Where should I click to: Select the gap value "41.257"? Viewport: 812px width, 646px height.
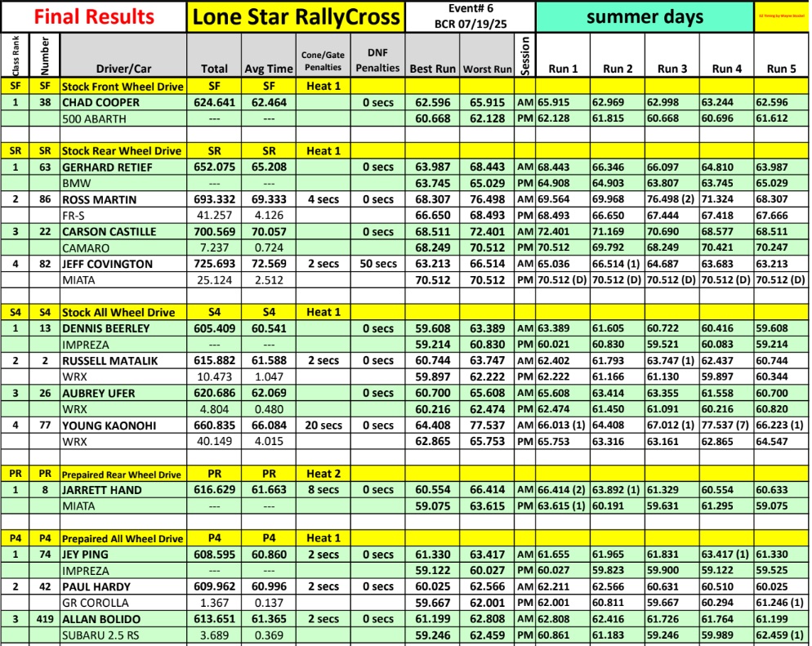point(214,216)
